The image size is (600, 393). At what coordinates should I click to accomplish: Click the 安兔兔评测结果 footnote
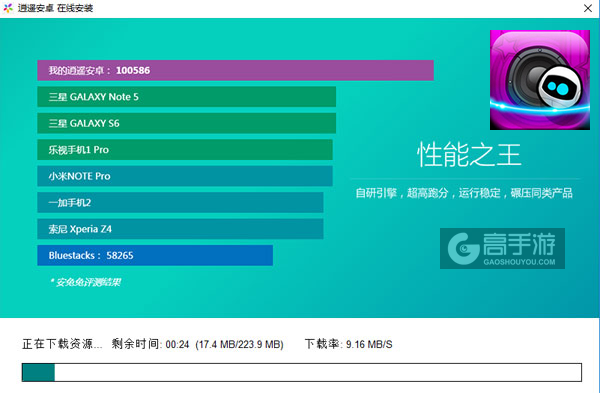(x=85, y=282)
